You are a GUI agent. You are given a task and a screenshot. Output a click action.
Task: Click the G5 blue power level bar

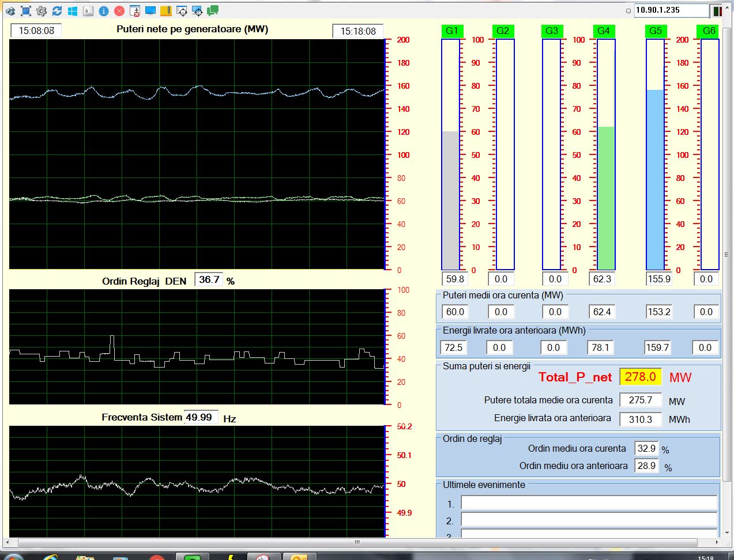656,179
